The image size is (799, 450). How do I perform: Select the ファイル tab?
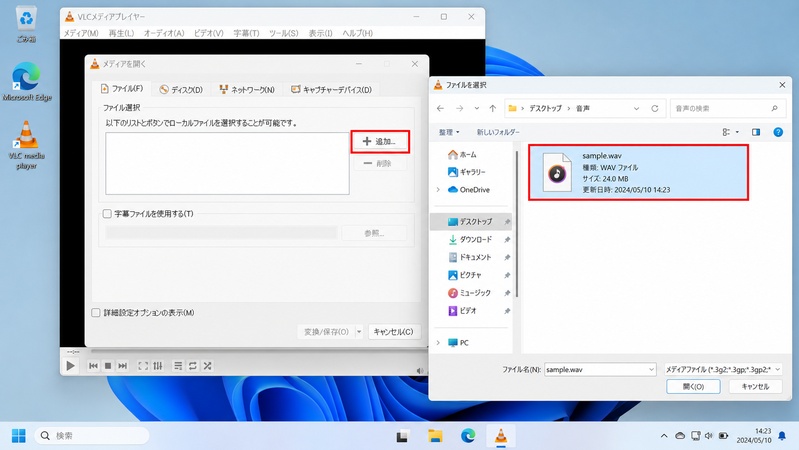tap(122, 89)
